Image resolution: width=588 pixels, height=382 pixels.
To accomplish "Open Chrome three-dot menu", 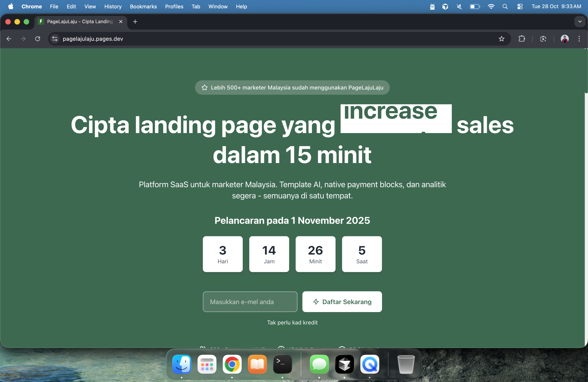I will (579, 39).
